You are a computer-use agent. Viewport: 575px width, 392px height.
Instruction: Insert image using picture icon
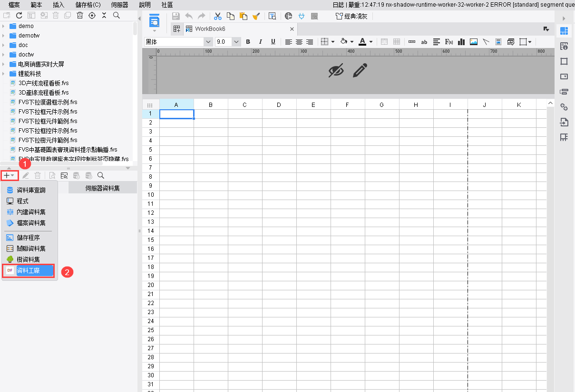(474, 42)
